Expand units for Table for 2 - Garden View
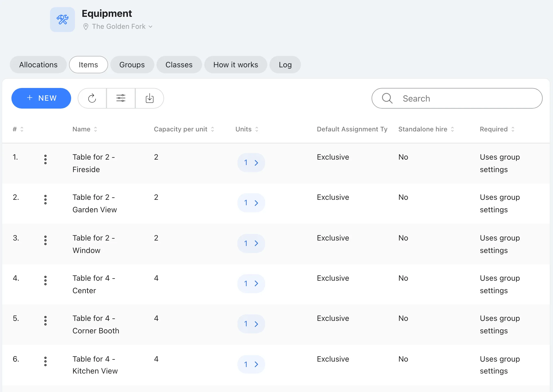This screenshot has width=553, height=392. tap(251, 203)
